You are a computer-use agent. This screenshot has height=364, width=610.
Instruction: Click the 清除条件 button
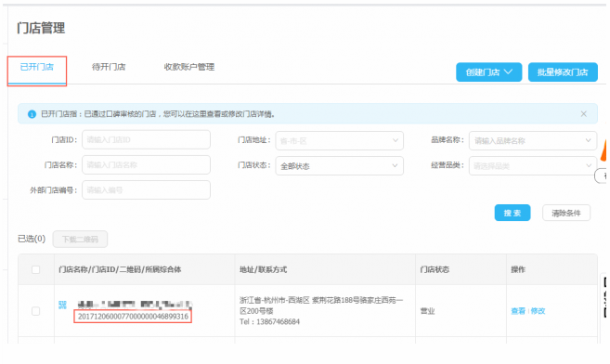click(x=566, y=213)
